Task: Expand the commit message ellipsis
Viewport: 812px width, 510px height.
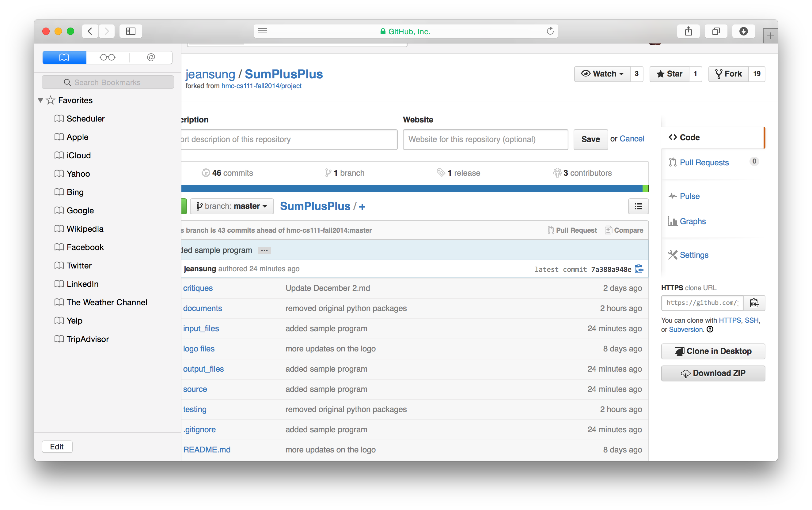Action: point(264,250)
